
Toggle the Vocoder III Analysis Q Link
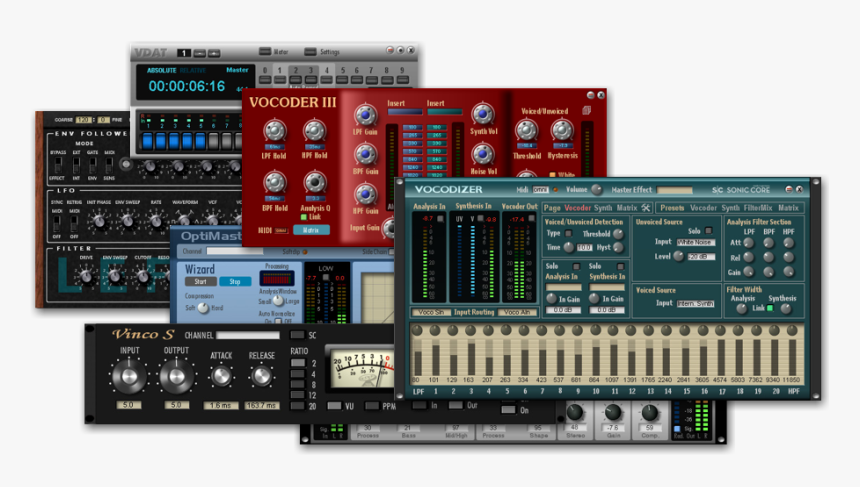click(x=304, y=217)
